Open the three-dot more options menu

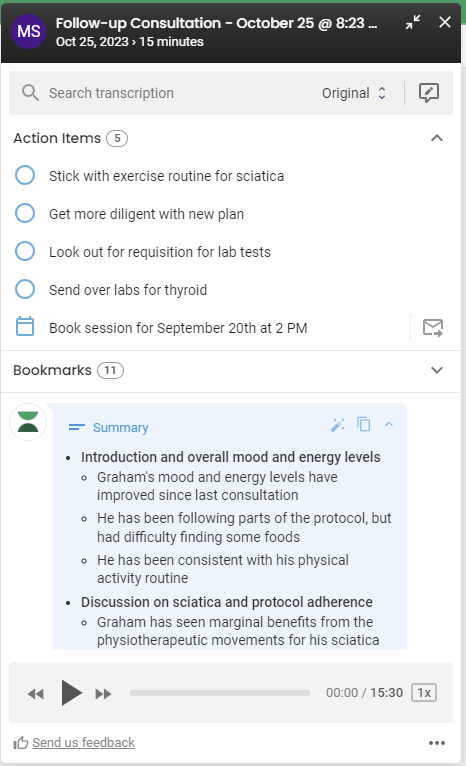click(437, 743)
